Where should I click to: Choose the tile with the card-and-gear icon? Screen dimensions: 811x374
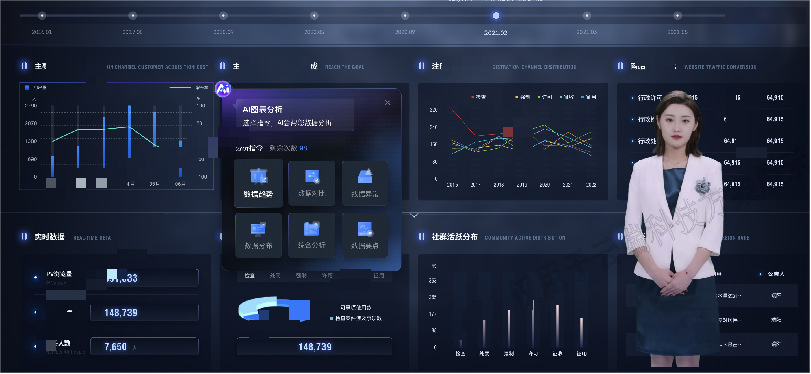[x=312, y=183]
